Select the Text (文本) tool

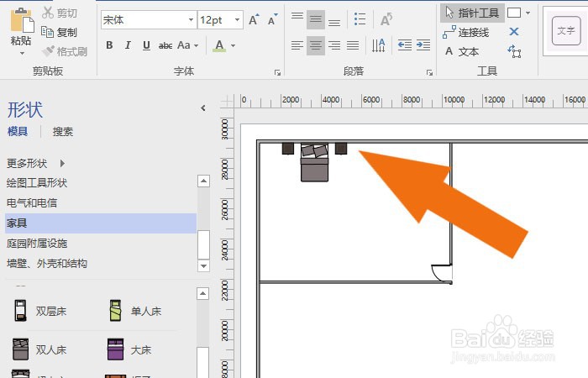[462, 51]
